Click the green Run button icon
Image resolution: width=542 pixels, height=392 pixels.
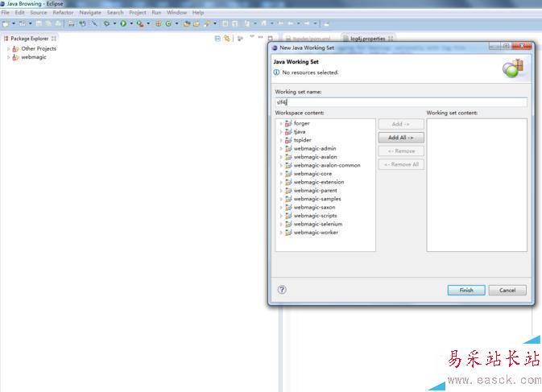point(123,23)
